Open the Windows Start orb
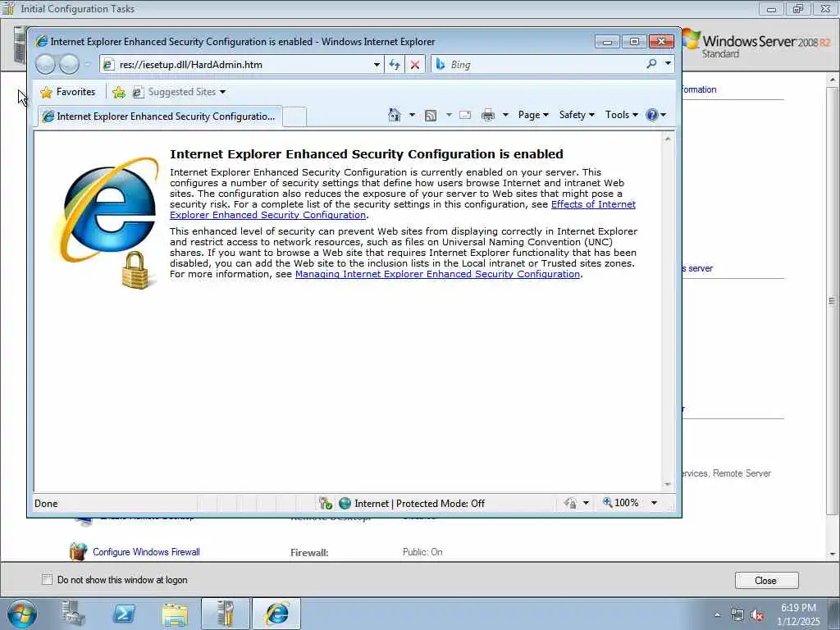Screen dimensions: 840x630 [x=22, y=614]
